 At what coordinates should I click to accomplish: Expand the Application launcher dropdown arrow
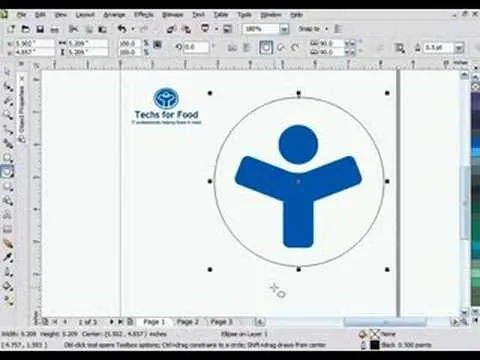tap(216, 29)
